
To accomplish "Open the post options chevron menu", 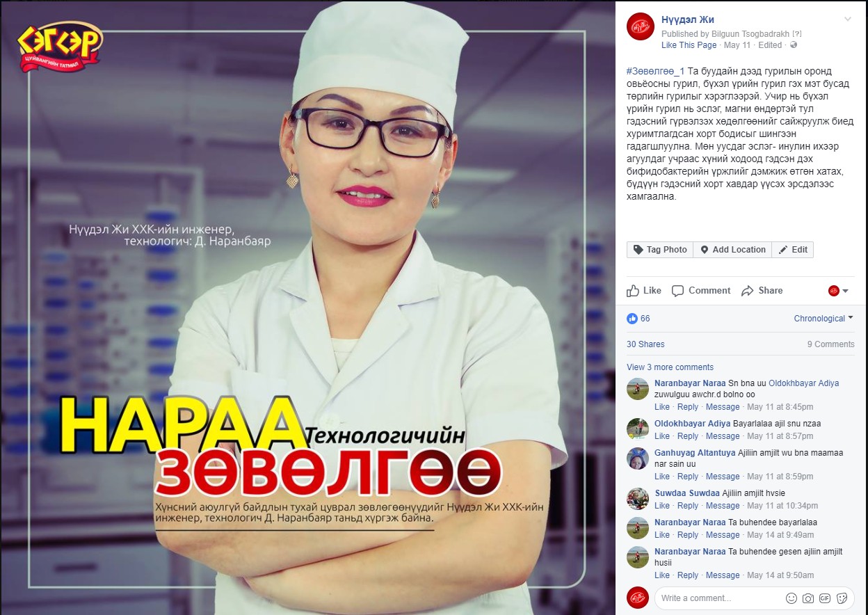I will pos(847,19).
